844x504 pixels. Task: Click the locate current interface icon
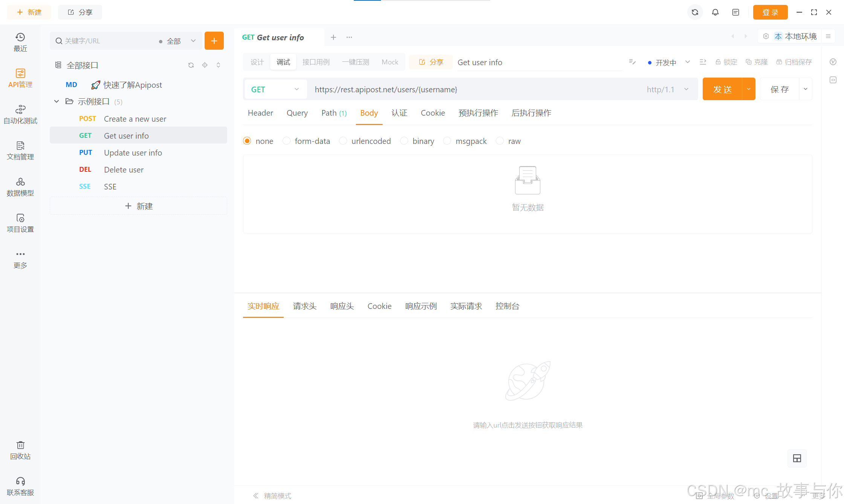coord(205,65)
